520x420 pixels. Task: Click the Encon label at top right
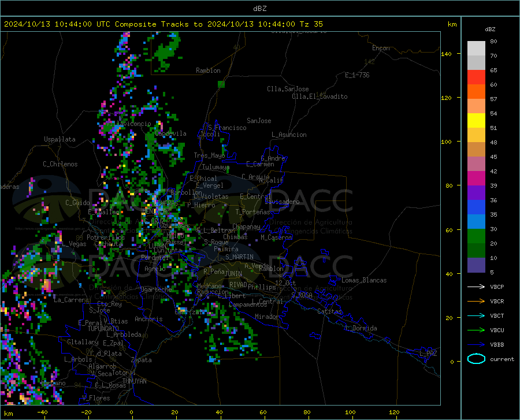tap(381, 48)
